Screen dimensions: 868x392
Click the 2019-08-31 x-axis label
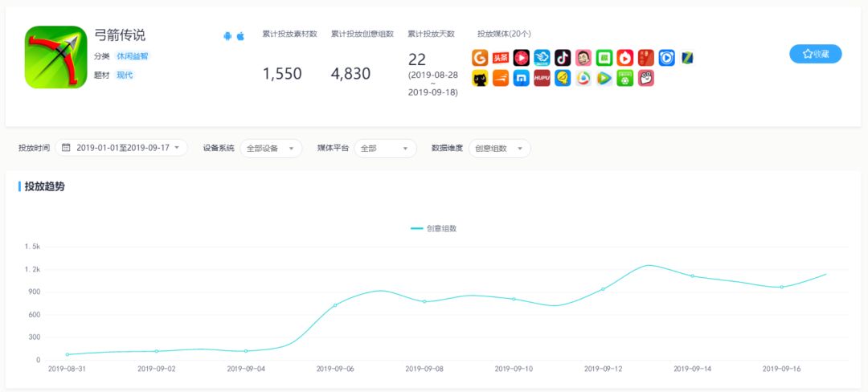(x=67, y=369)
